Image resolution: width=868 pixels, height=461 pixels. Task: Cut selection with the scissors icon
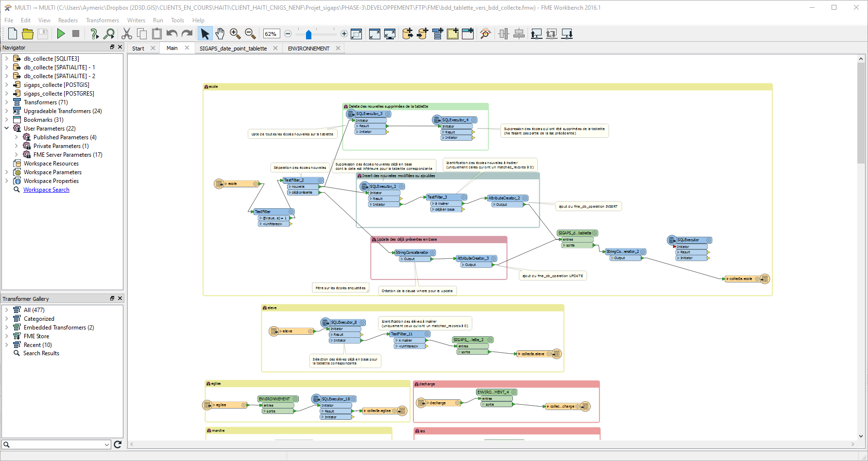coord(127,33)
